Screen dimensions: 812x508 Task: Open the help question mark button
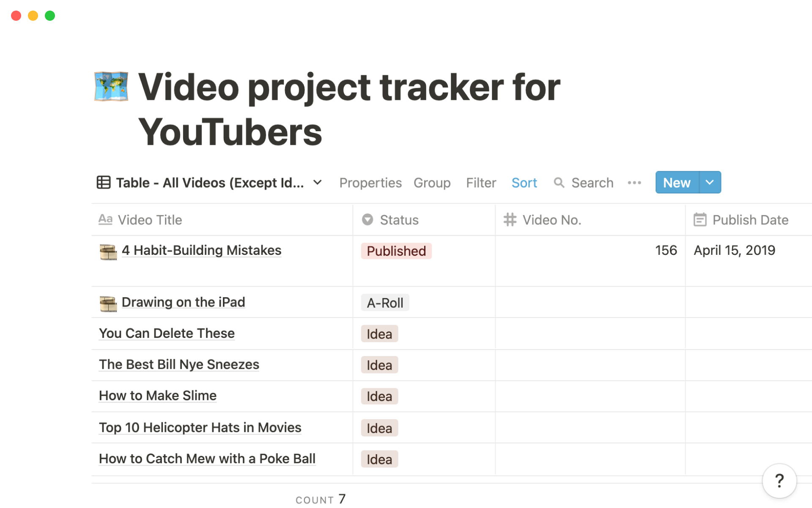pyautogui.click(x=779, y=480)
